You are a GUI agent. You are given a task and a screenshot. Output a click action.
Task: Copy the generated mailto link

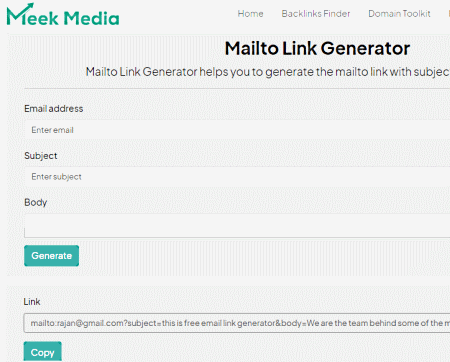coord(43,352)
